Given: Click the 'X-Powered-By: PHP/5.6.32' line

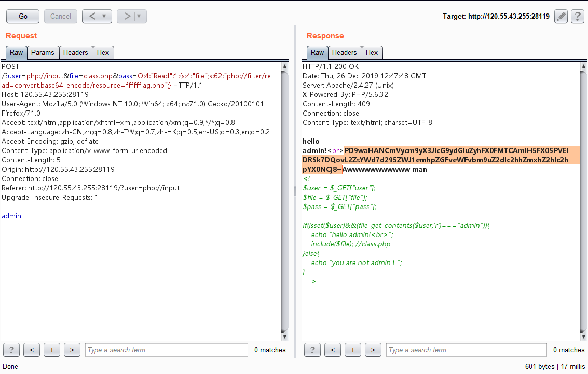Looking at the screenshot, I should click(x=345, y=94).
